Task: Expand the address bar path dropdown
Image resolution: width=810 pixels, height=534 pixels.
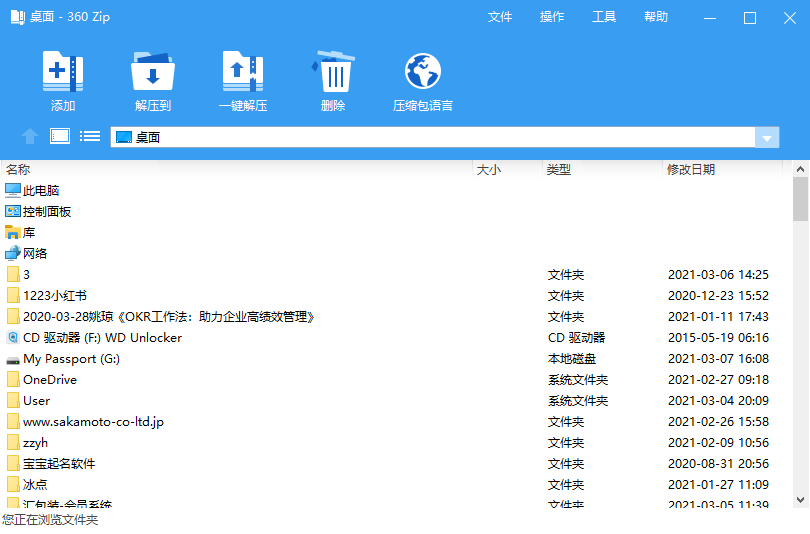Action: click(x=767, y=137)
